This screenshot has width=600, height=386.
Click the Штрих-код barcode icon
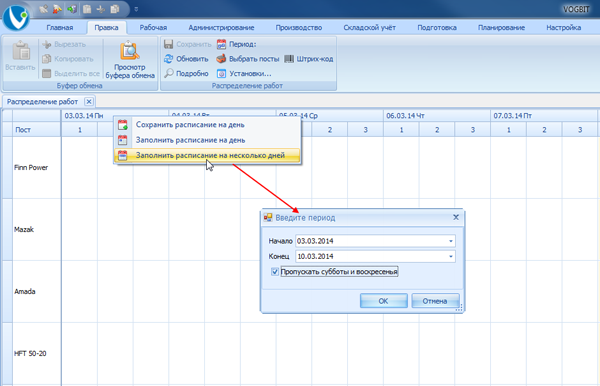pos(289,59)
